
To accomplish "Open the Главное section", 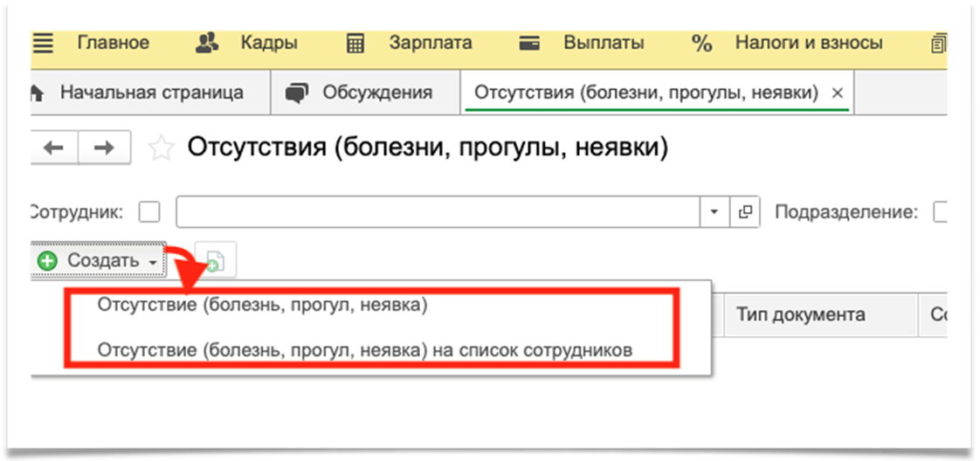I will [114, 43].
